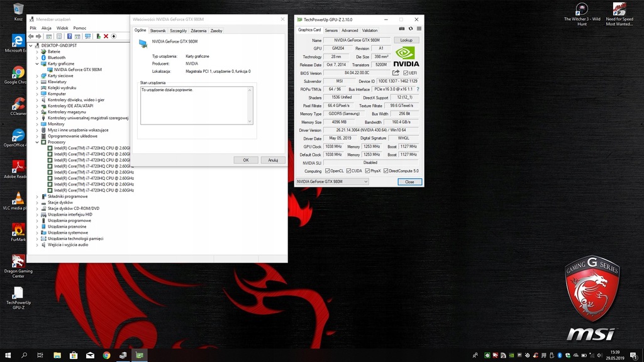Click the taskbar clock showing 15:39
Image resolution: width=644 pixels, height=362 pixels.
coord(615,356)
